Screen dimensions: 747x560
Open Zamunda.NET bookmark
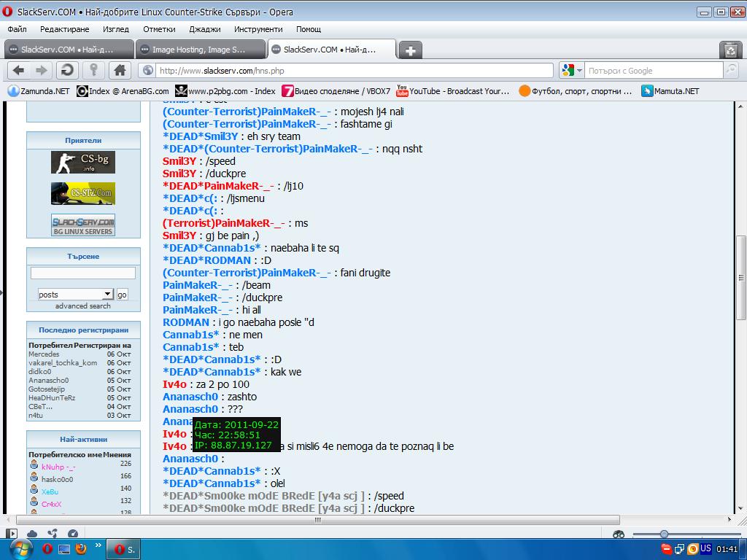(x=39, y=91)
